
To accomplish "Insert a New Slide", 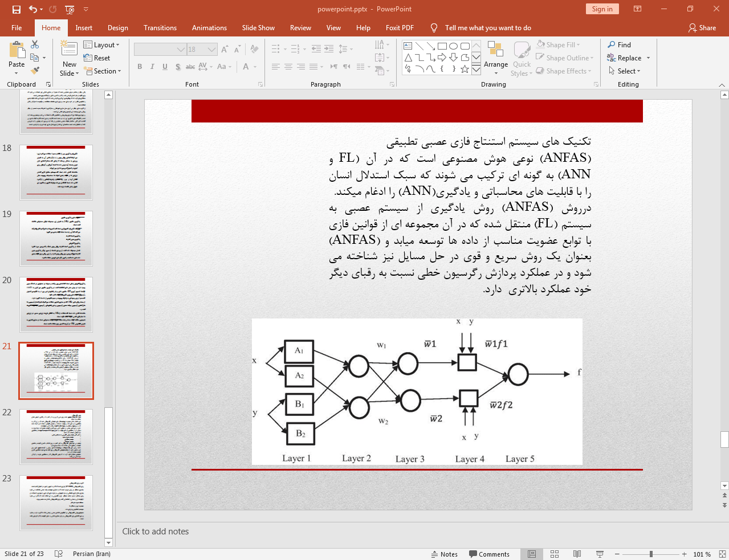I will (69, 59).
